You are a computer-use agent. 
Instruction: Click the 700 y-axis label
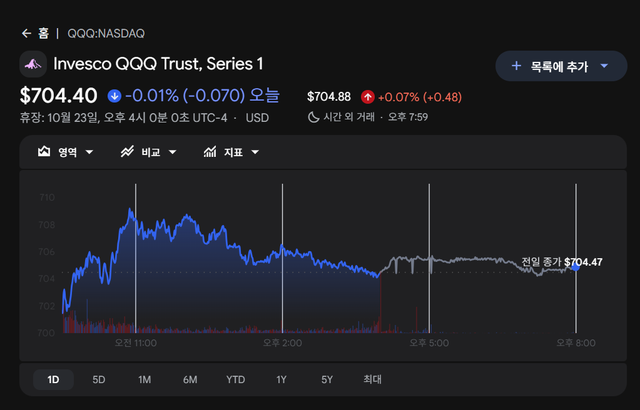tap(46, 333)
